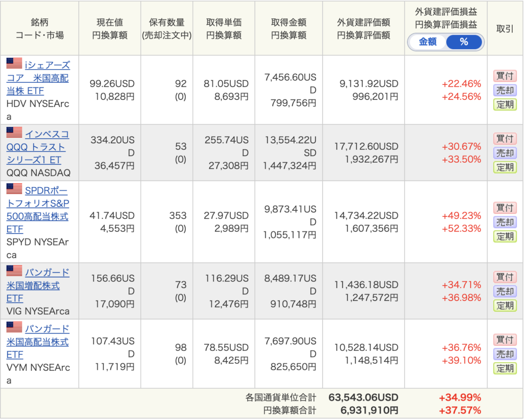This screenshot has width=524, height=420.
Task: Open the SPDRポートフォリオS&P 500高配当株式 ETF link
Action: [x=37, y=210]
